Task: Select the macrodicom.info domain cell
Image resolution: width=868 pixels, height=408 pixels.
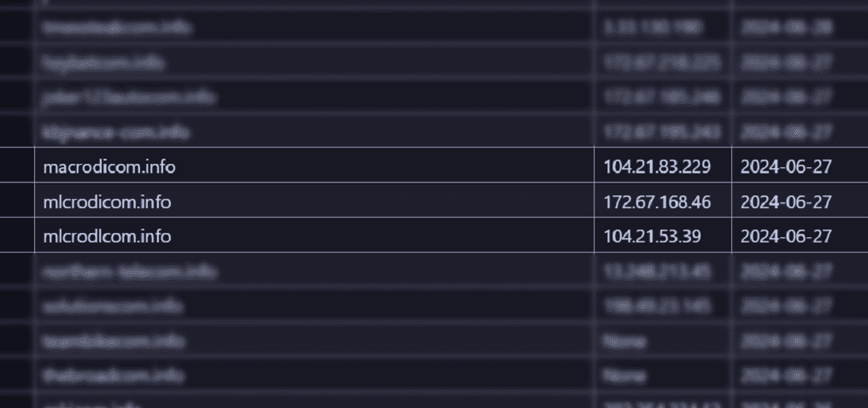Action: pos(314,165)
